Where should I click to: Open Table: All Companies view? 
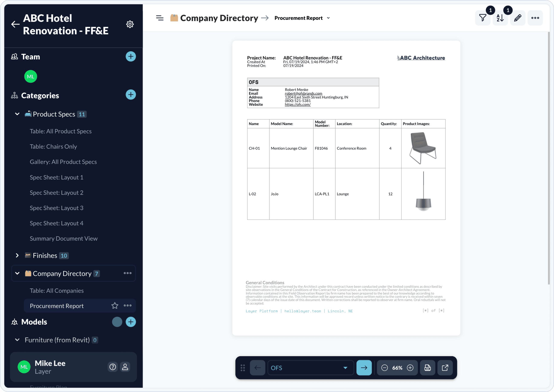click(57, 290)
